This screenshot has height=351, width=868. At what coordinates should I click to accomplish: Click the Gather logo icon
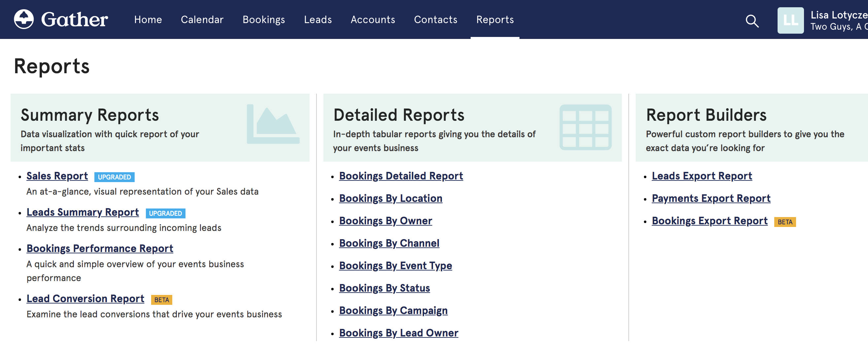[23, 19]
